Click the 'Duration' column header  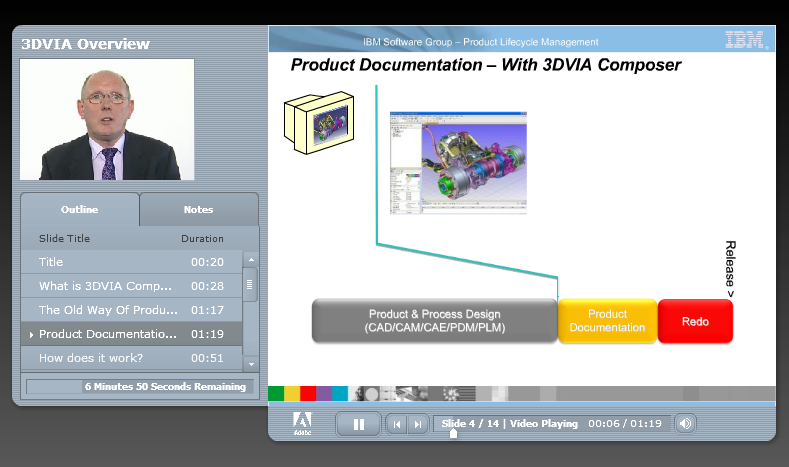point(202,239)
